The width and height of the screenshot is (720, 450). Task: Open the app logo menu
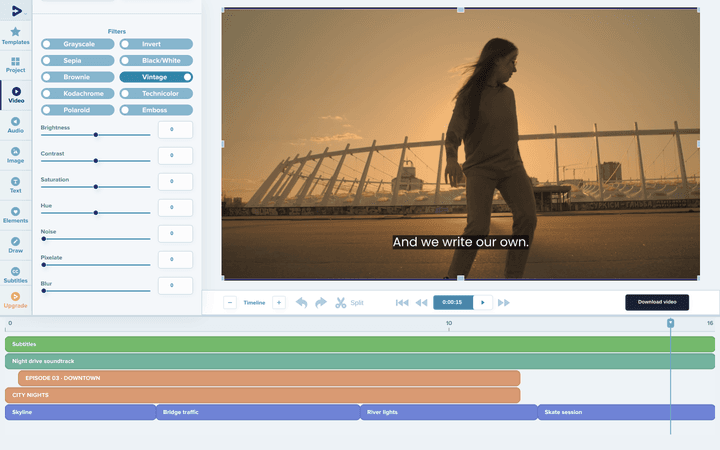pos(16,11)
